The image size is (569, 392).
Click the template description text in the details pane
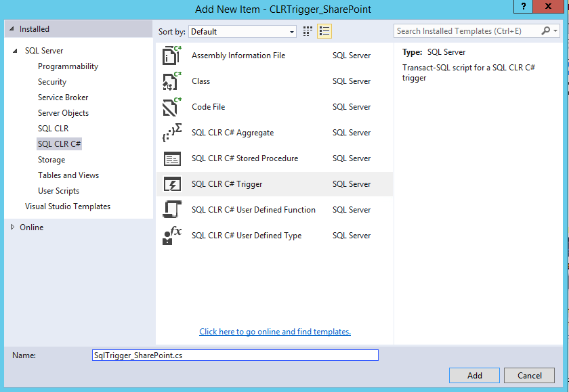(x=469, y=72)
